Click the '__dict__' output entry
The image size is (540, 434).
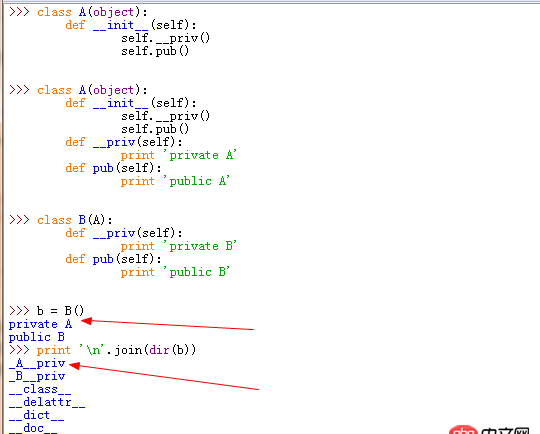pyautogui.click(x=37, y=415)
